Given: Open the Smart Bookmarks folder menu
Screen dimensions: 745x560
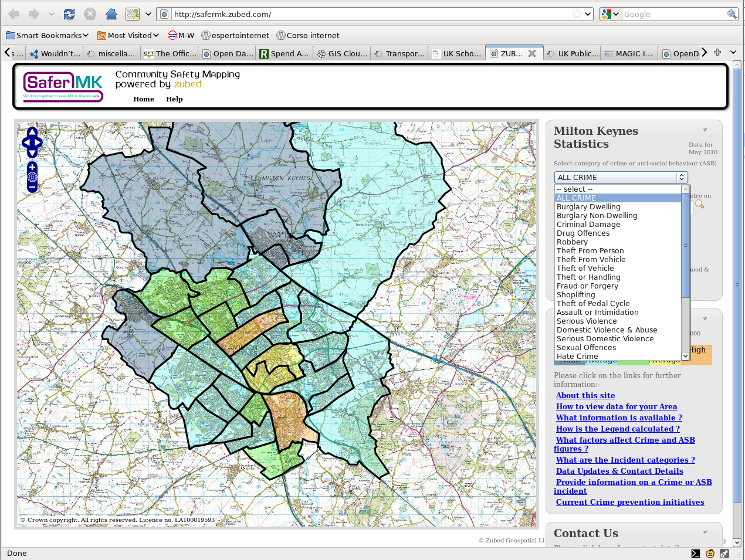Looking at the screenshot, I should pyautogui.click(x=48, y=35).
